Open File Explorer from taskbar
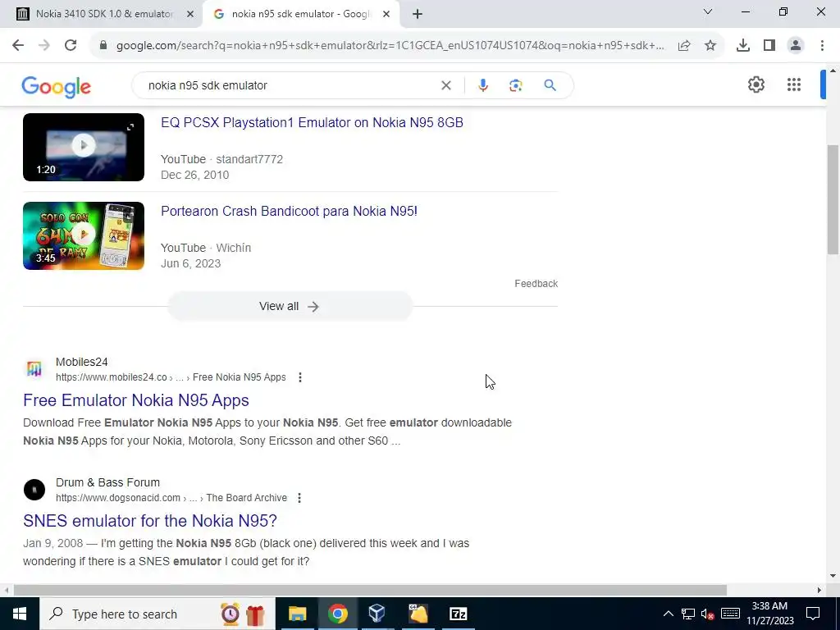Viewport: 840px width, 630px height. click(x=297, y=614)
